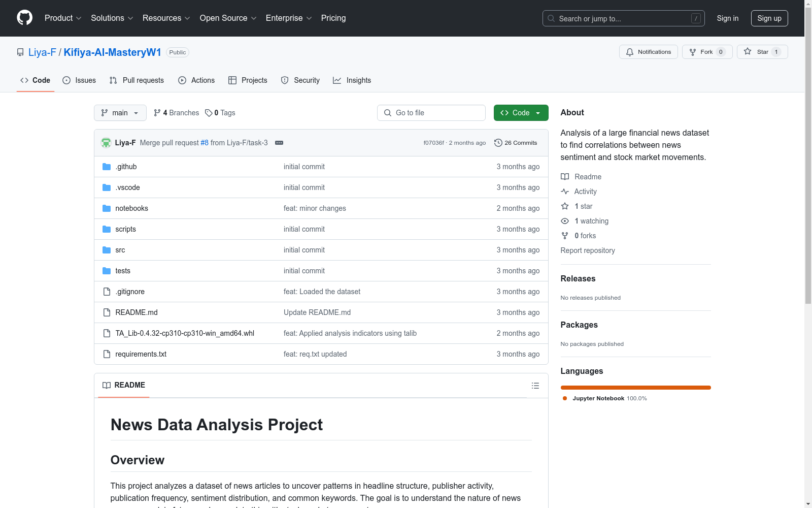Open the .vscode folder icon
Screen dimensions: 812x508
107,187
